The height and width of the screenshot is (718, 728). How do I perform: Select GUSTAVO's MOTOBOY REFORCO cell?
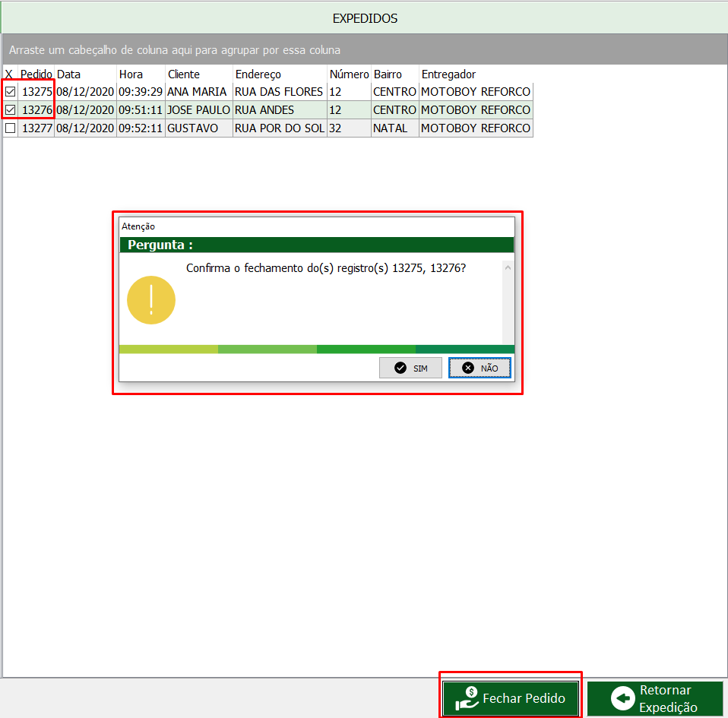tap(476, 128)
